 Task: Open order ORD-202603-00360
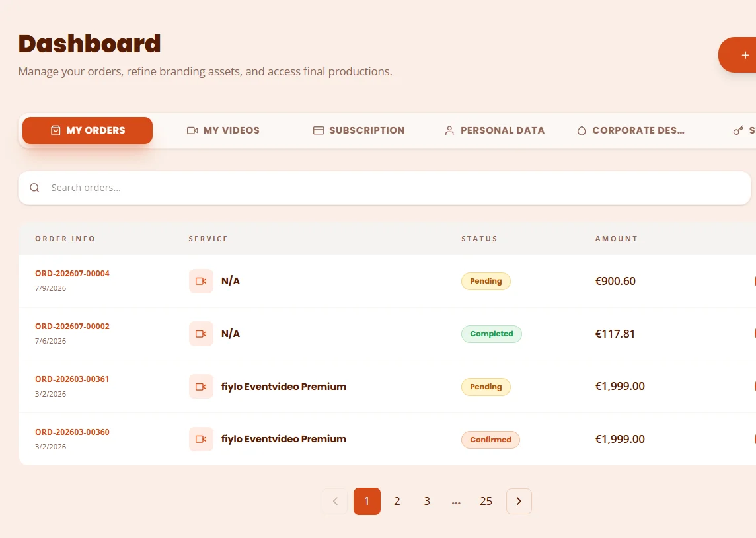coord(72,432)
